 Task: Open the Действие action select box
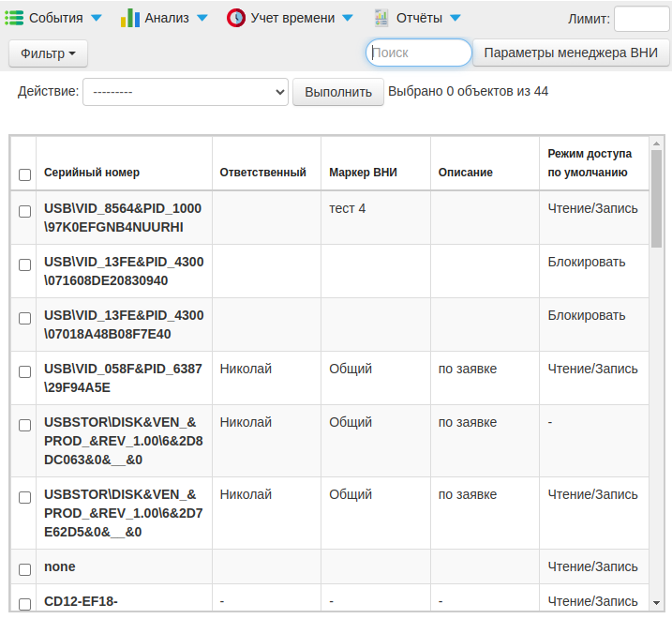tap(186, 92)
